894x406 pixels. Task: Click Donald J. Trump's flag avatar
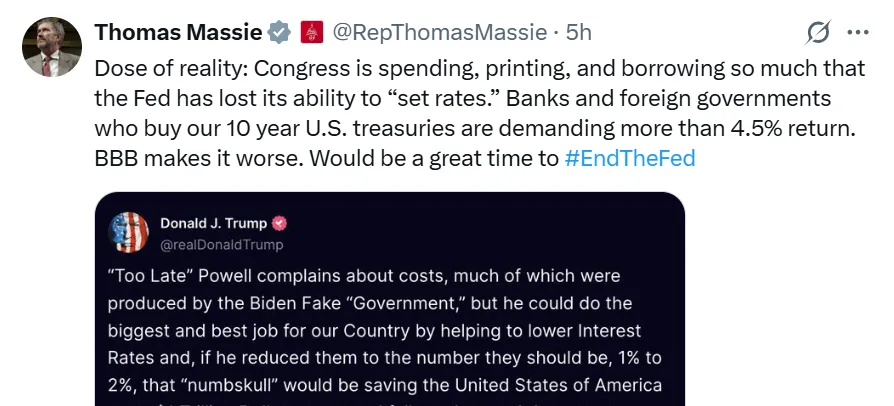click(127, 233)
